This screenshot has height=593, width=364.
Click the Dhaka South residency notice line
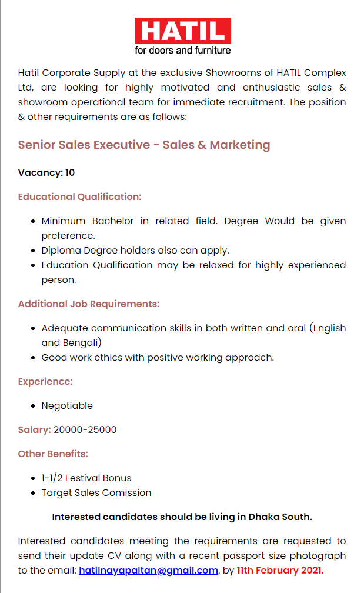182,517
